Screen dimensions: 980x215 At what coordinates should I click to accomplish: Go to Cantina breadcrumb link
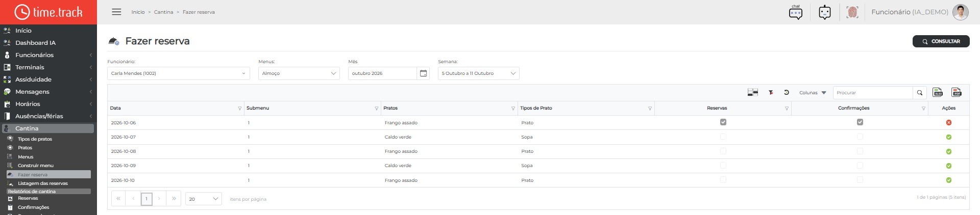pyautogui.click(x=163, y=12)
